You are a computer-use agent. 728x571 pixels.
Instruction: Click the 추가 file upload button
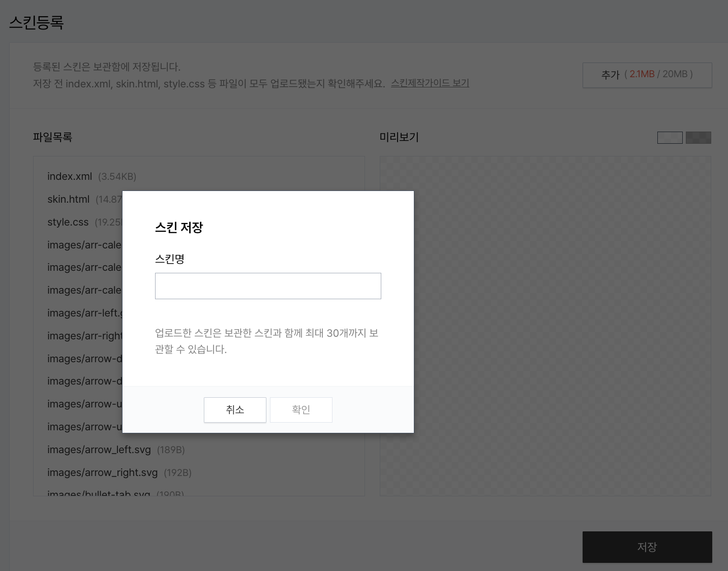pyautogui.click(x=647, y=75)
